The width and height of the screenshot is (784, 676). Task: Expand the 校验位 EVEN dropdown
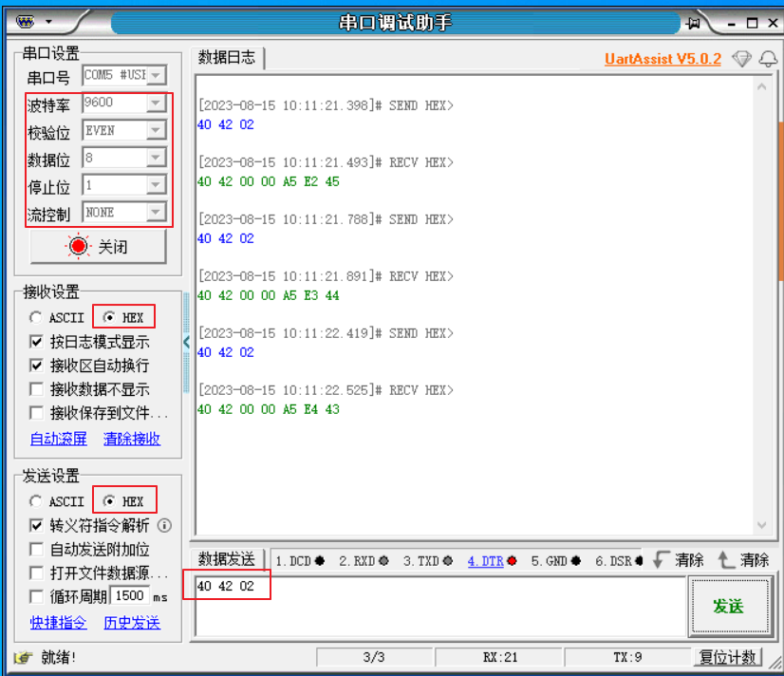click(x=156, y=130)
